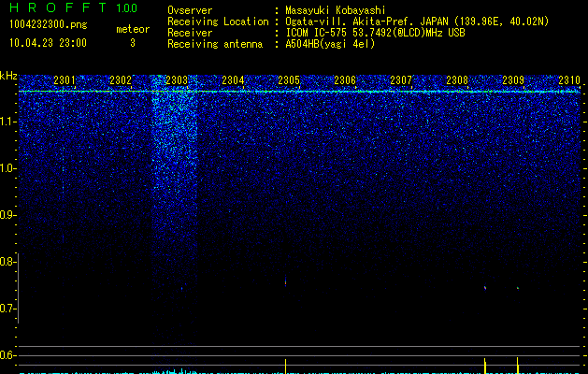Click the 2310 time marker
This screenshot has width=588, height=374.
click(x=569, y=80)
